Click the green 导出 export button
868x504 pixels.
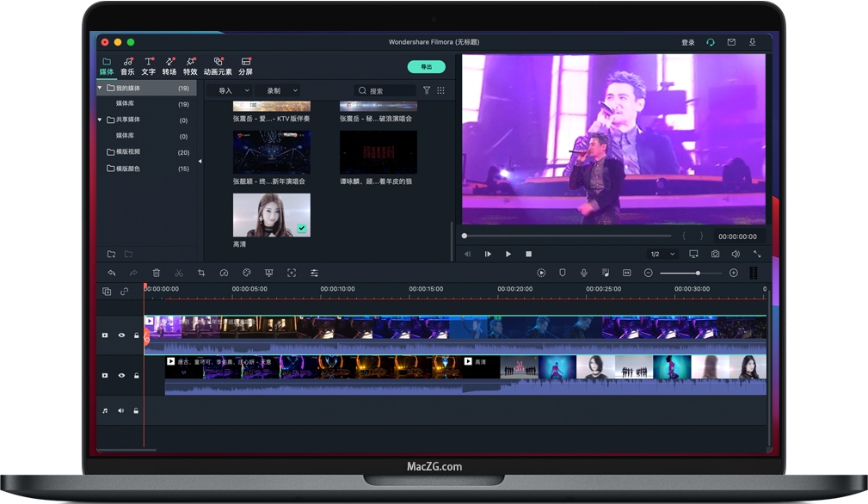pyautogui.click(x=426, y=66)
